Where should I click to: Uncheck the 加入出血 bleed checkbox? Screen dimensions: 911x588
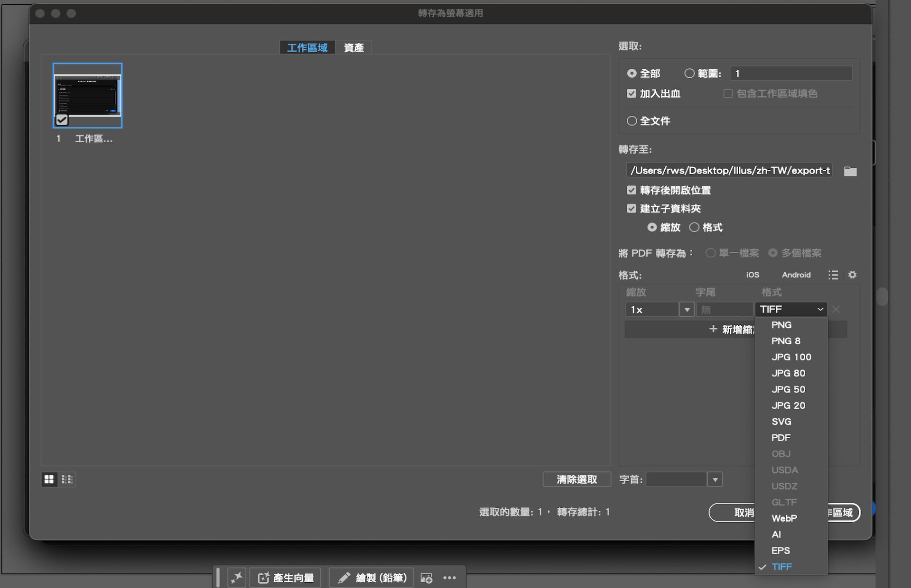[x=631, y=93]
